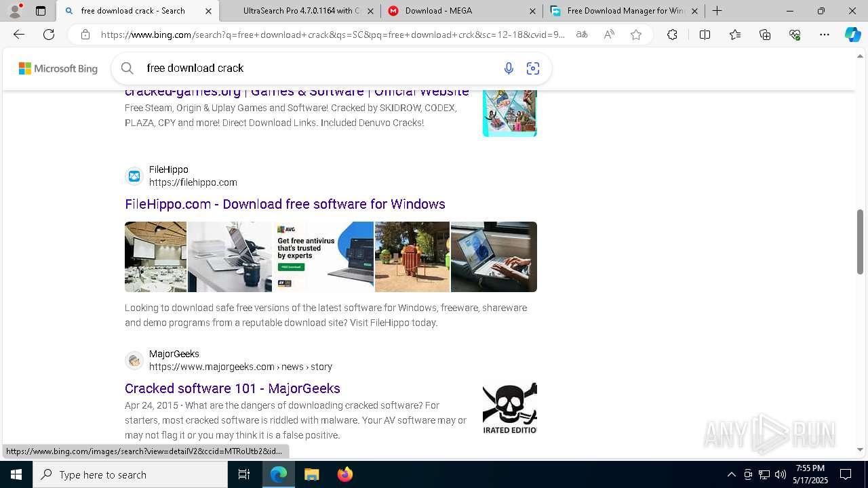Open Browser essentials heart icon

(x=795, y=35)
